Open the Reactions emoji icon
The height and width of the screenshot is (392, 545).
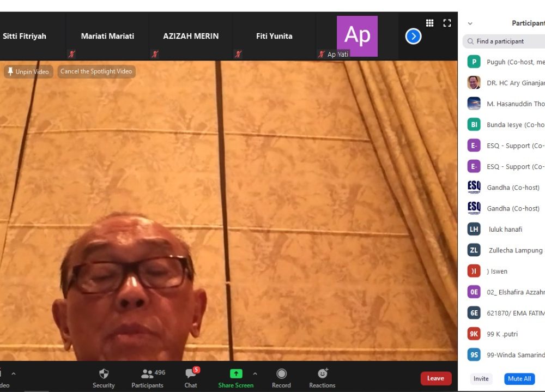(322, 374)
